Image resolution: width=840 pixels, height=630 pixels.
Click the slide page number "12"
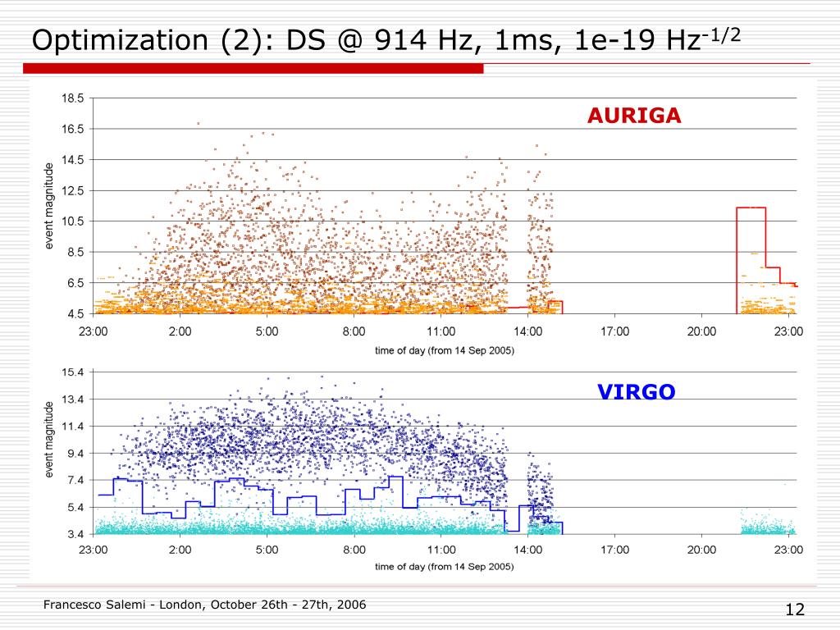(795, 609)
